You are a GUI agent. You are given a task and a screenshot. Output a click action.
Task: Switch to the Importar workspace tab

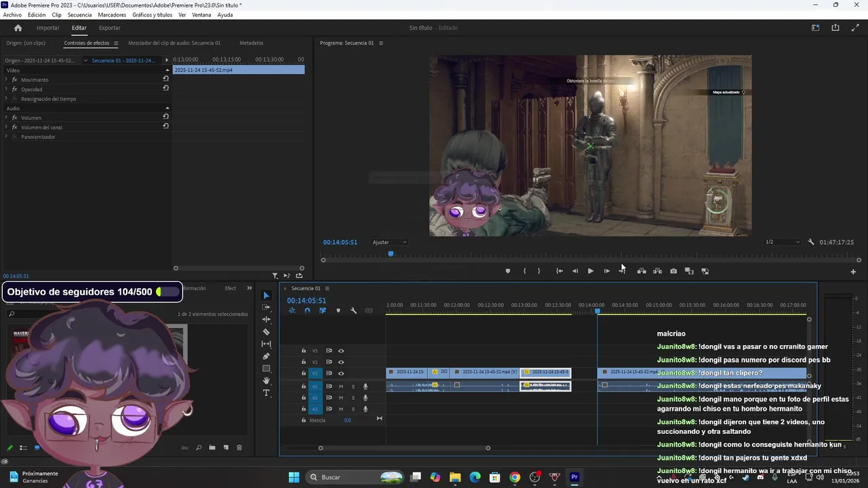point(48,28)
